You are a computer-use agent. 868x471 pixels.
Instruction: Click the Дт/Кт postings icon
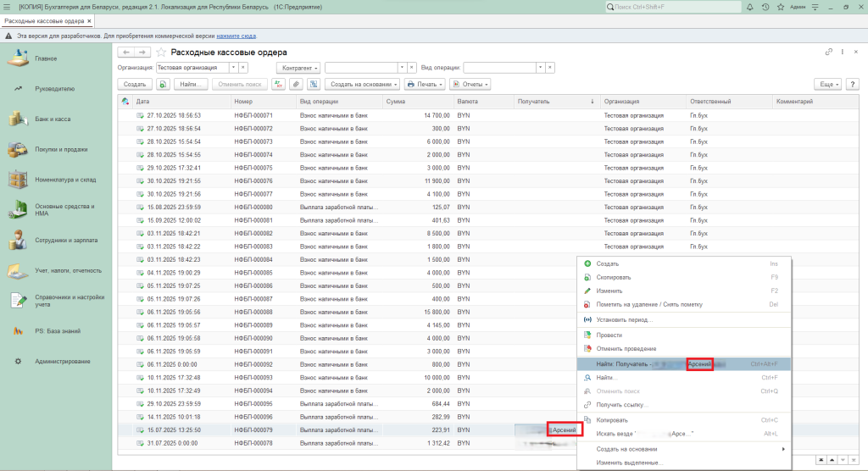pos(278,84)
